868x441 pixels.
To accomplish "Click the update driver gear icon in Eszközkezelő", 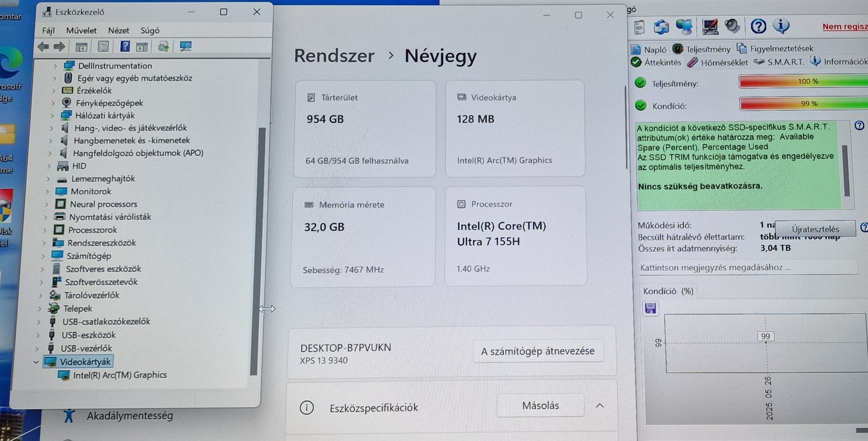I will click(x=163, y=47).
